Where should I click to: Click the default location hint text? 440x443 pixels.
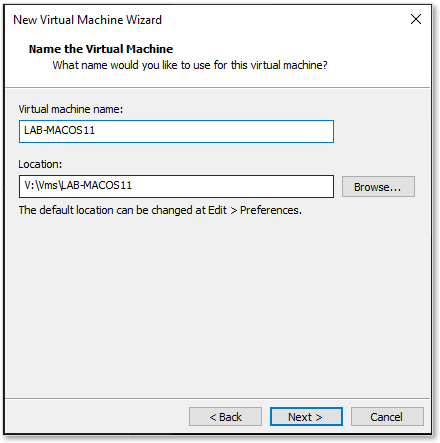(160, 210)
